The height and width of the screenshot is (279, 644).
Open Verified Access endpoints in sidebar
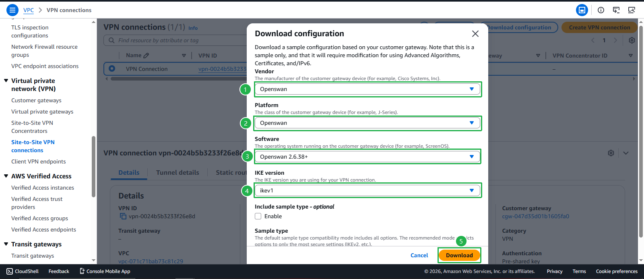[x=43, y=229]
